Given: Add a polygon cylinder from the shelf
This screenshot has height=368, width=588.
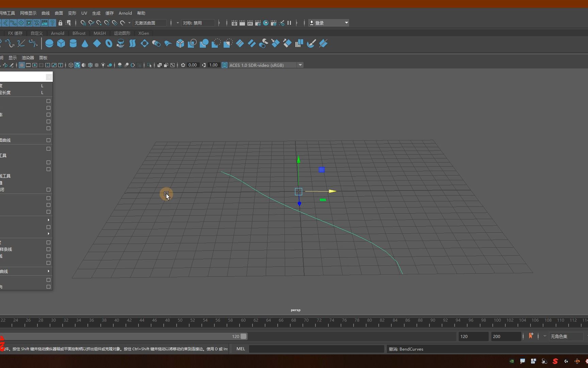Looking at the screenshot, I should 73,44.
